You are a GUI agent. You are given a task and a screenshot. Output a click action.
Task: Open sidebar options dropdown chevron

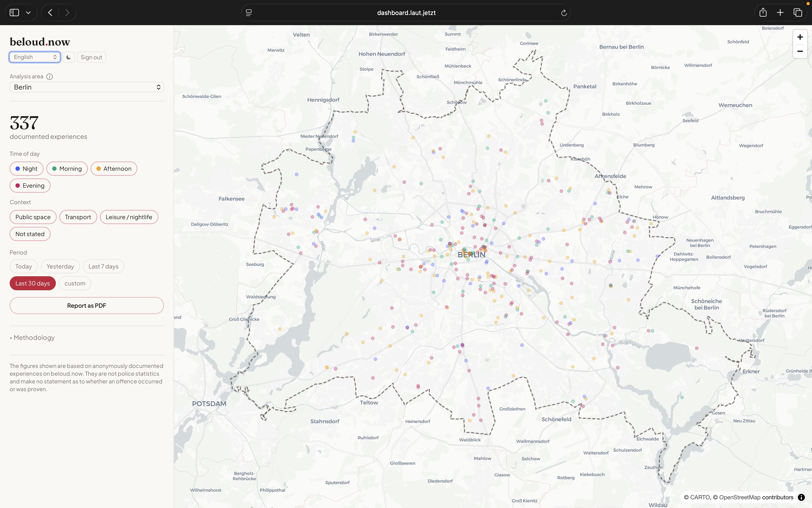(x=28, y=13)
